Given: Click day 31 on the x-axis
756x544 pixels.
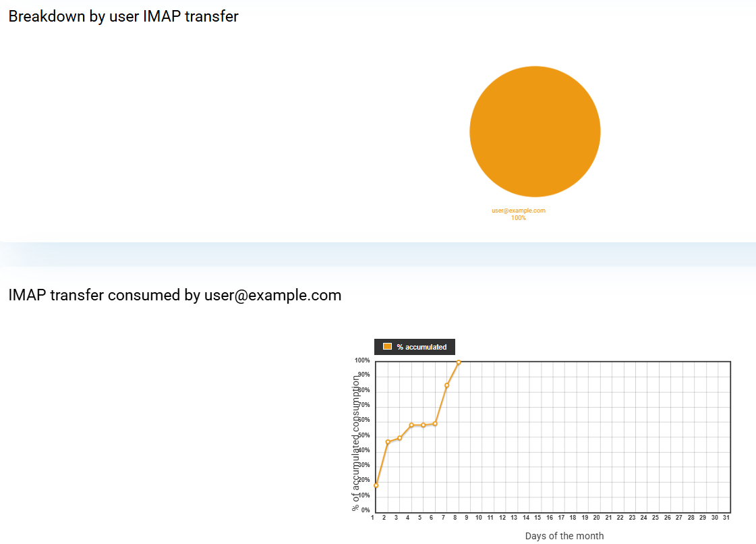Looking at the screenshot, I should pos(726,518).
